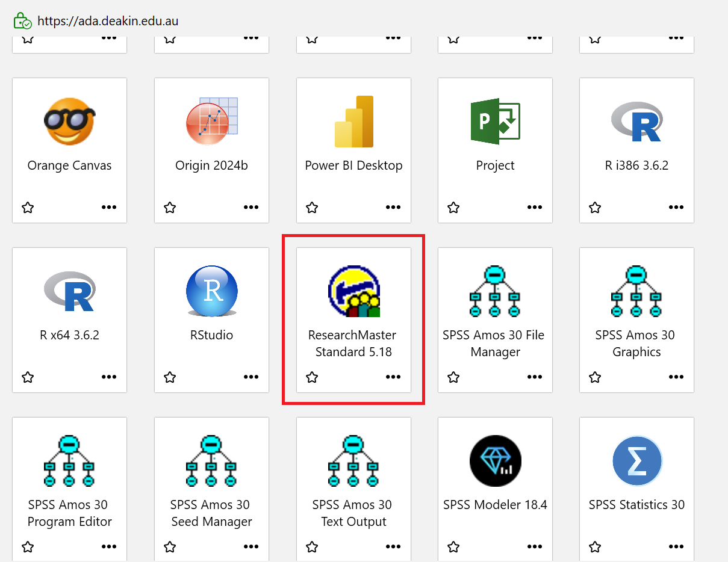Open the options menu for ResearchMaster Standard

pos(393,377)
